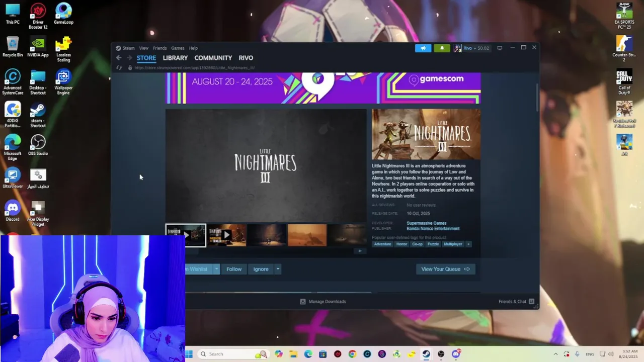
Task: Open the Friends menu in Steam
Action: [159, 48]
